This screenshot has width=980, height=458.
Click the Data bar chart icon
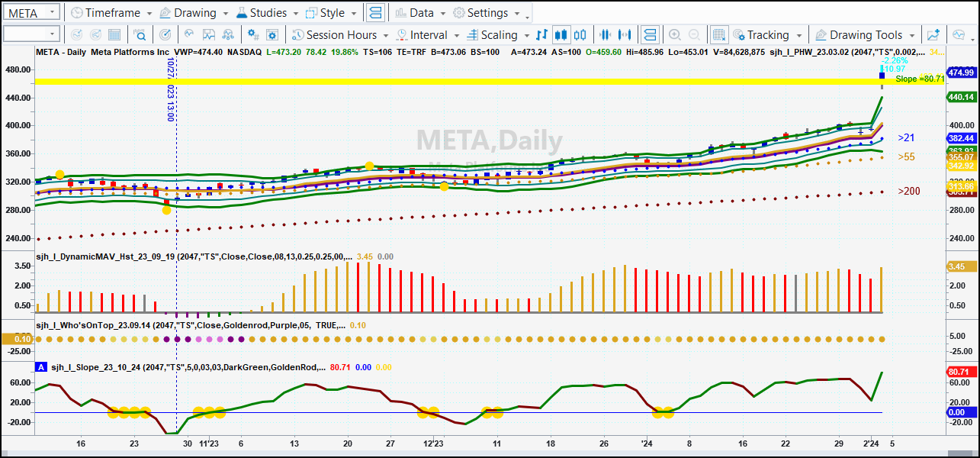click(x=401, y=13)
